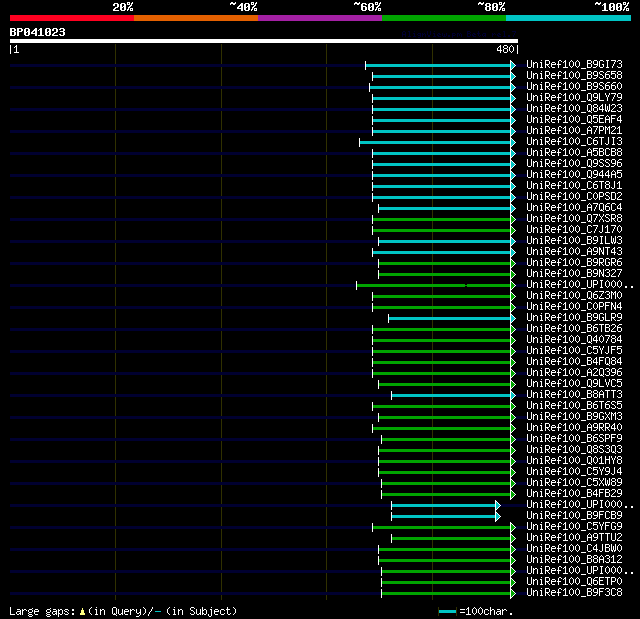Select the UniRef100_Q9LVC5 label
Viewport: 640px width, 619px height.
click(x=574, y=384)
